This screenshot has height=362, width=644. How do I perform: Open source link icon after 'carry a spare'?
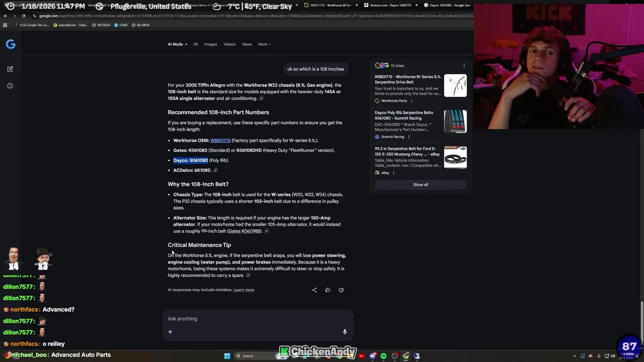tap(248, 276)
